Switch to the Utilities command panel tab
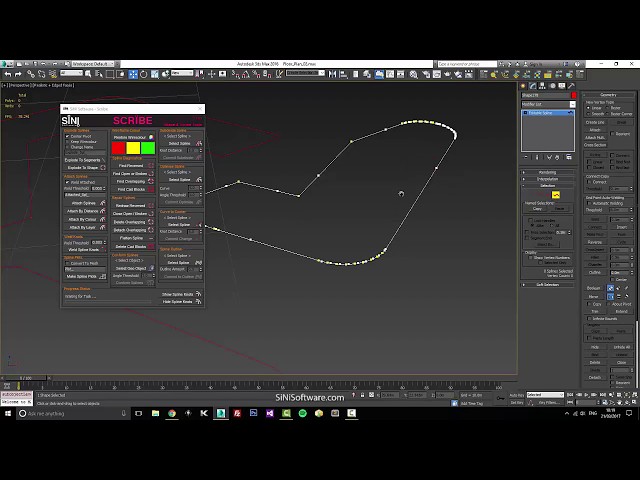The width and height of the screenshot is (640, 480). (571, 86)
